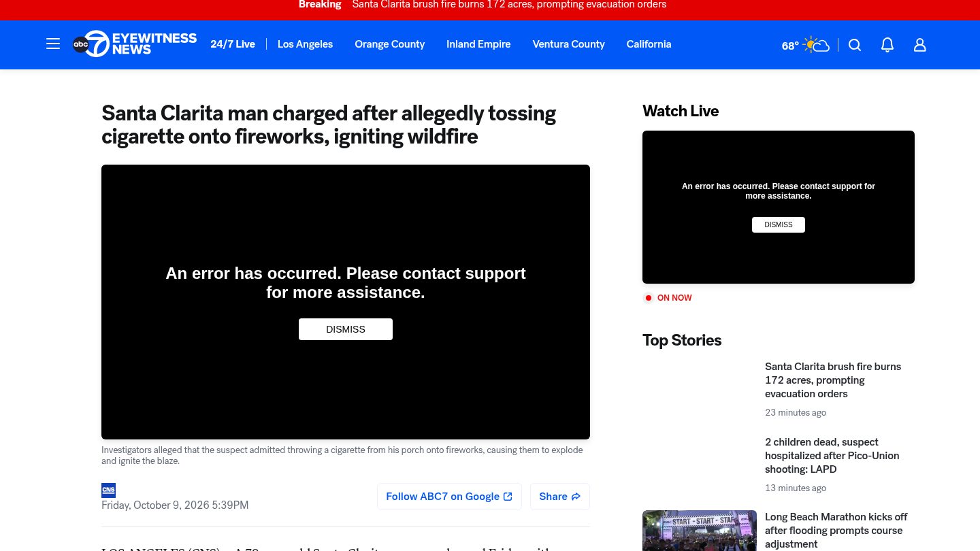Viewport: 980px width, 551px height.
Task: Click the video caption starting 'Investigators alleged'
Action: point(342,456)
